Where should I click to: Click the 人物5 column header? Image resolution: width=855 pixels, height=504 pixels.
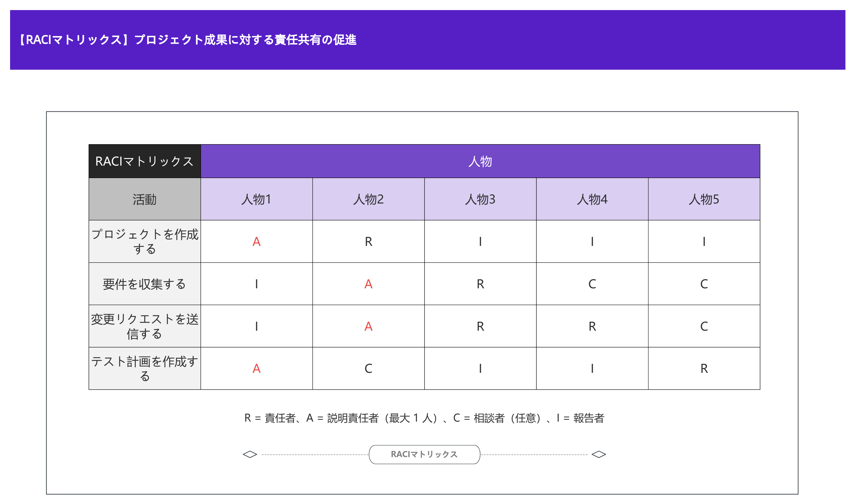[x=704, y=199]
